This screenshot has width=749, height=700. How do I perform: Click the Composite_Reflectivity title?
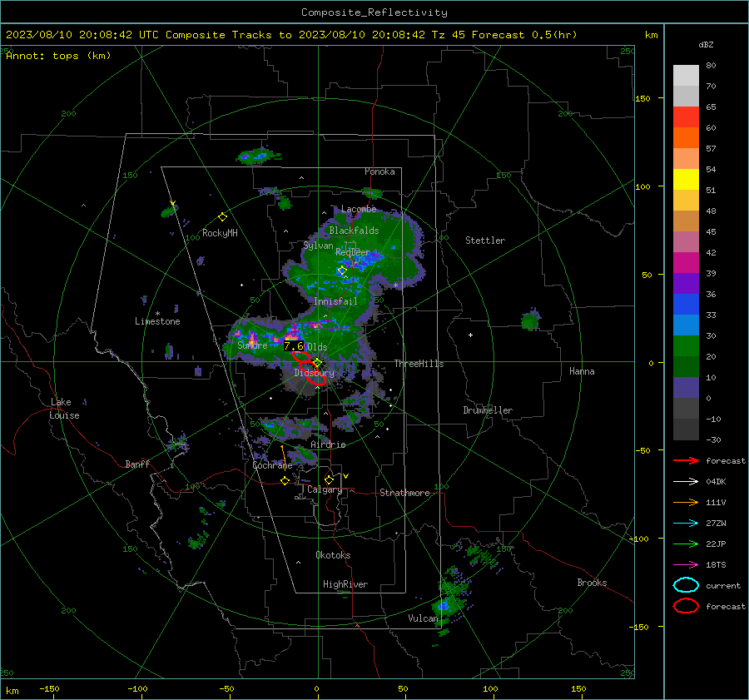[x=374, y=12]
